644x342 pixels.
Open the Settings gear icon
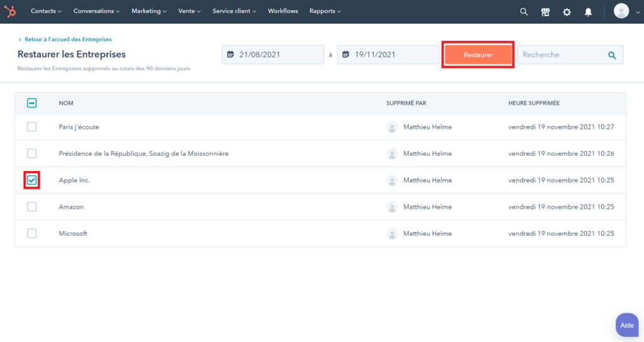pos(567,12)
